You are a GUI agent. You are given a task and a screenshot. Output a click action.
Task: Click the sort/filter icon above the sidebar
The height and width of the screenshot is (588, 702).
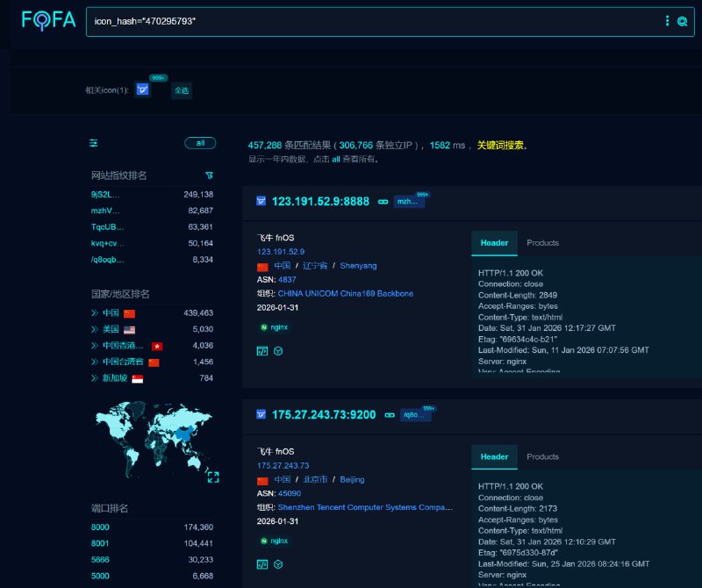pos(92,143)
